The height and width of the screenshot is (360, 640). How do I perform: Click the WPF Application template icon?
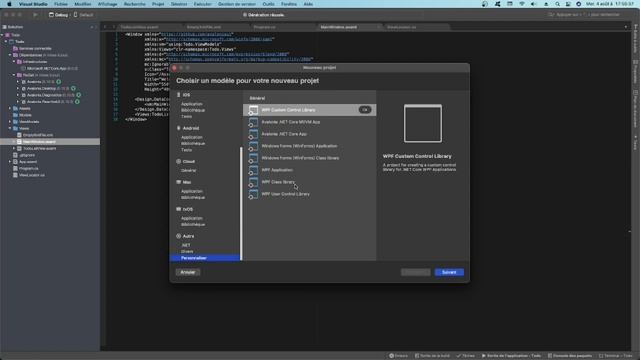click(x=253, y=170)
